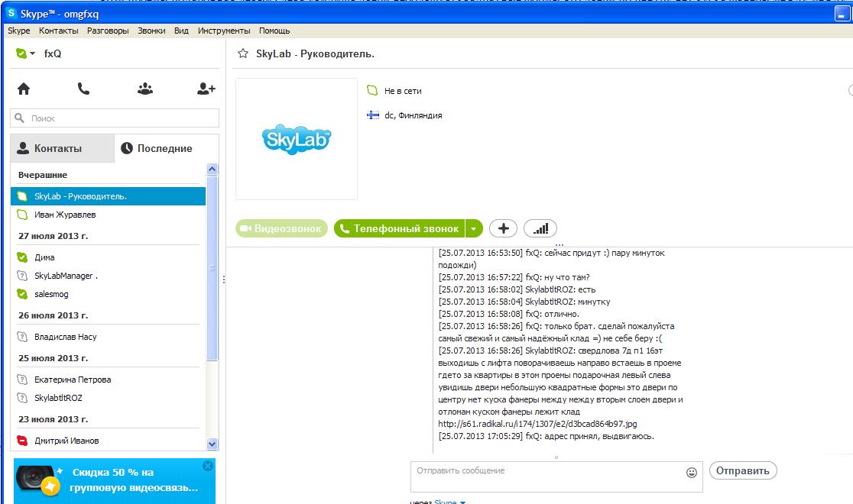This screenshot has height=504, width=853.
Task: Open chat with Екатерина Петрова
Action: [x=108, y=380]
